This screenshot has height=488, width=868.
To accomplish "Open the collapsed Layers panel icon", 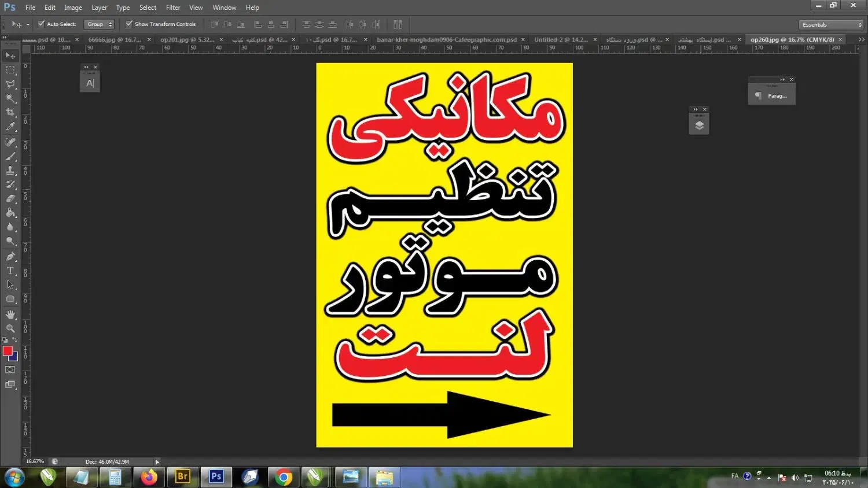I will tap(699, 125).
